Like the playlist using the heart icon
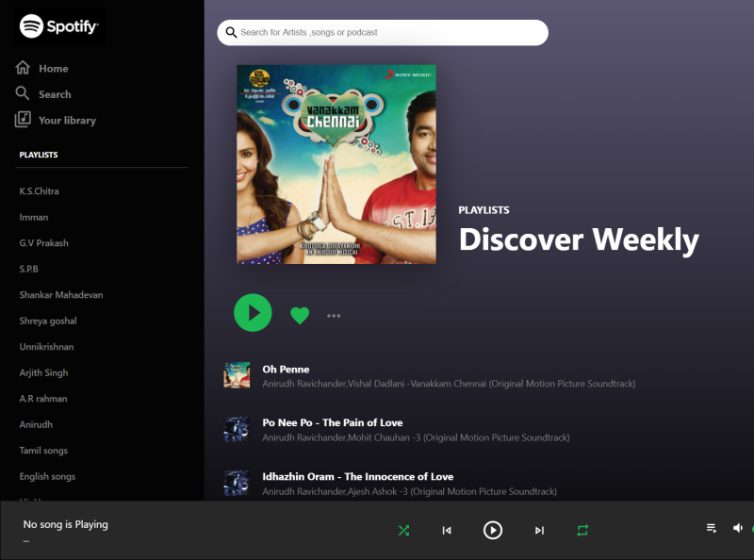The image size is (754, 560). (299, 315)
